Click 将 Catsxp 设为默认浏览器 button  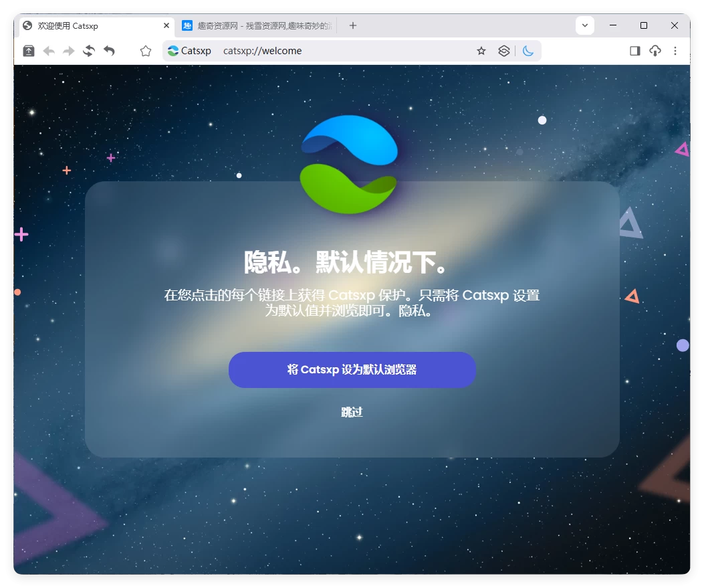click(x=352, y=369)
